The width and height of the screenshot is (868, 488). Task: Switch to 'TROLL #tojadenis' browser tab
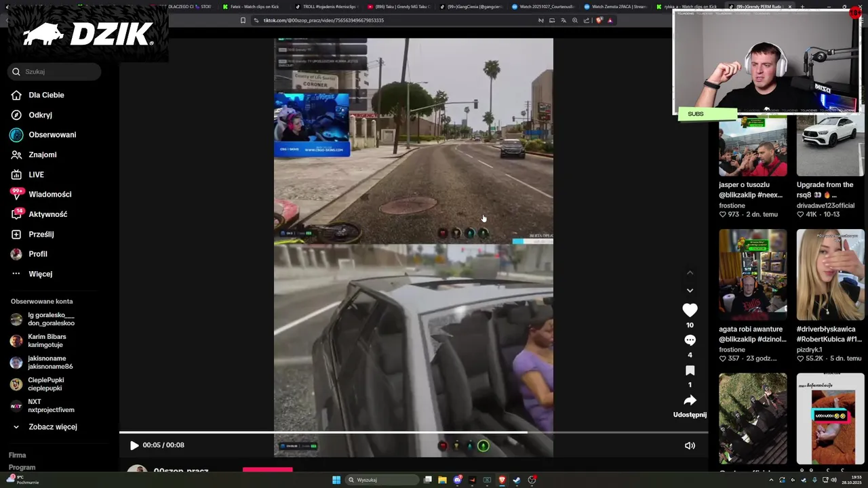[x=325, y=7]
